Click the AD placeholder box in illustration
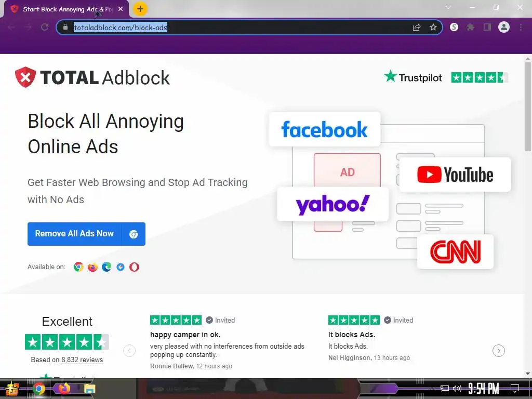The height and width of the screenshot is (399, 532). point(347,170)
